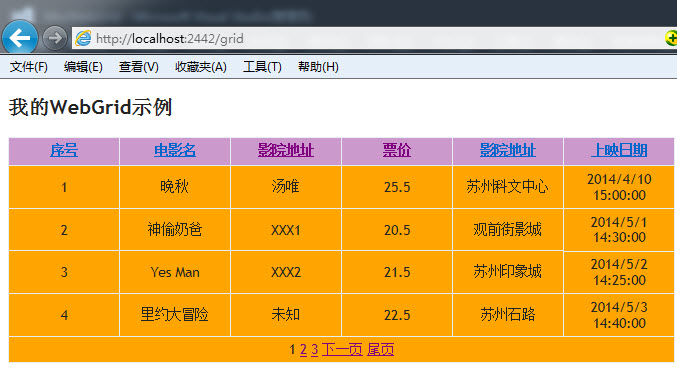Click the cell containing 汤唯
Image resolution: width=677 pixels, height=372 pixels.
[286, 187]
